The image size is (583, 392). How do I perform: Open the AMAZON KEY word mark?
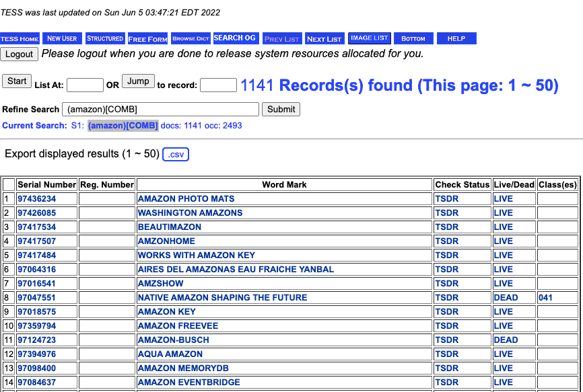coord(166,311)
